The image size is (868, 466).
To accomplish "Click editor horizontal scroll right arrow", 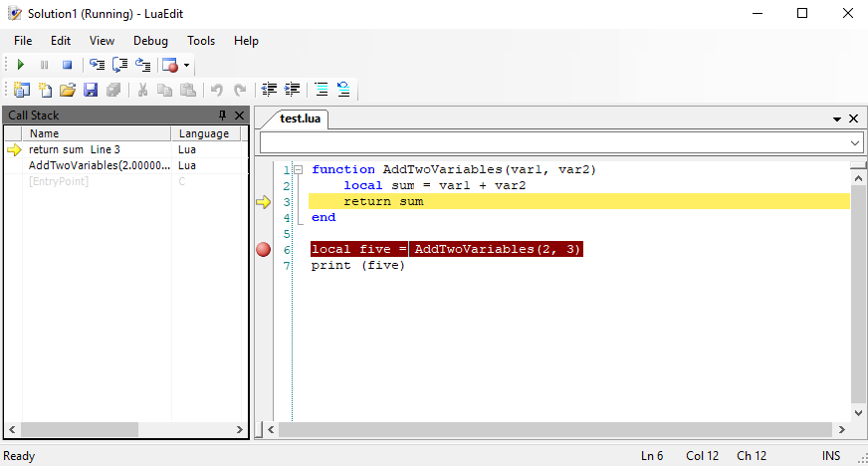I will pos(841,429).
